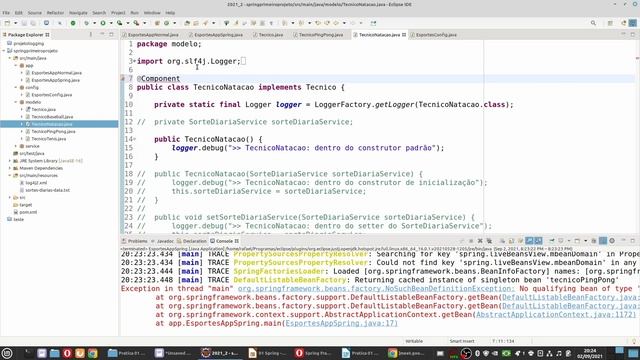Click the Search magnifier icon at toolbar right

pos(593,23)
